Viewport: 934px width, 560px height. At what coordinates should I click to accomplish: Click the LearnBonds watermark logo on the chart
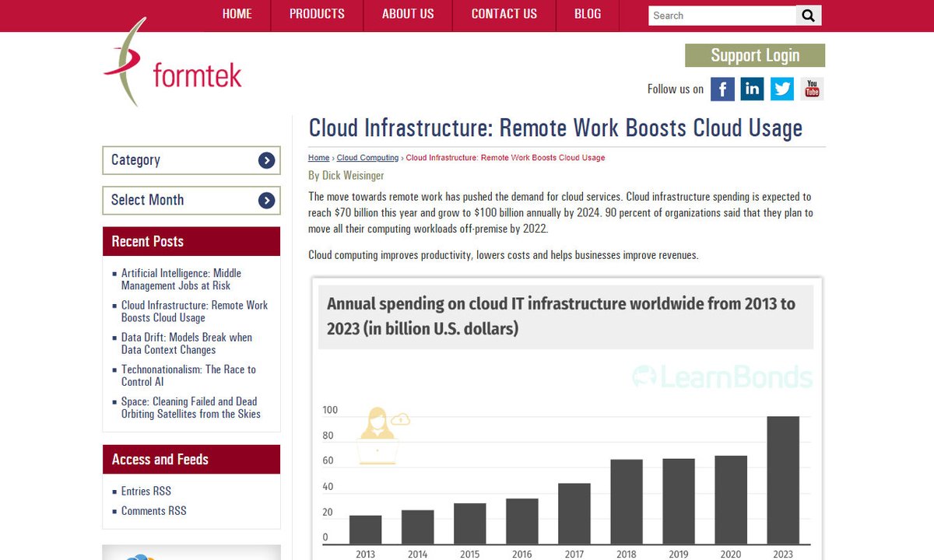click(724, 377)
